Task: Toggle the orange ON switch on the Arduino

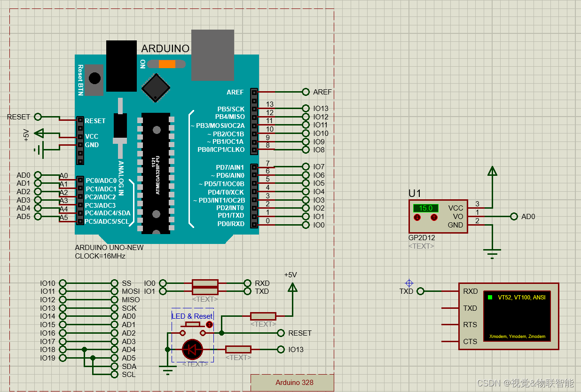Action: coord(167,64)
